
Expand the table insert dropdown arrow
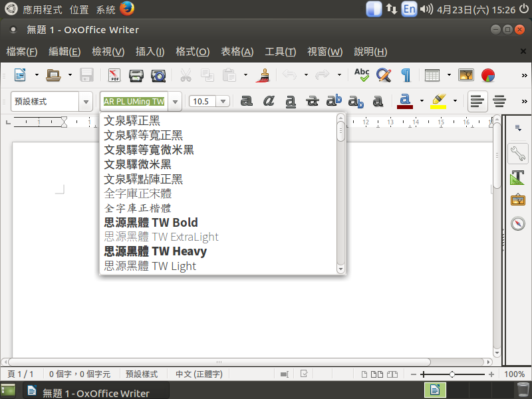449,75
